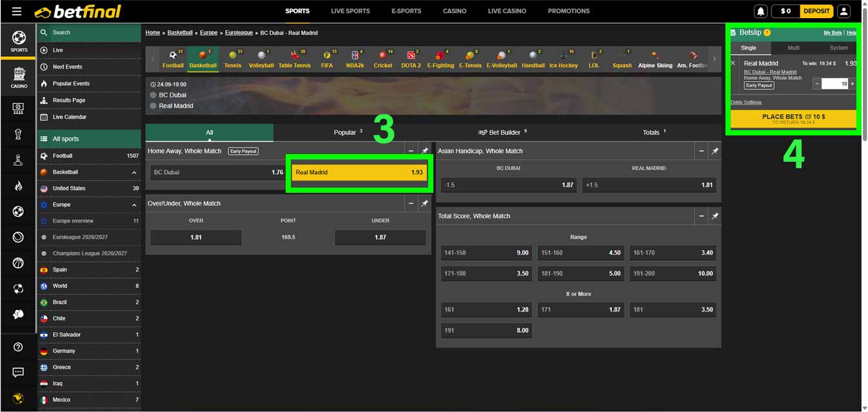Click the betslip stake input field
868x412 pixels.
click(x=835, y=84)
